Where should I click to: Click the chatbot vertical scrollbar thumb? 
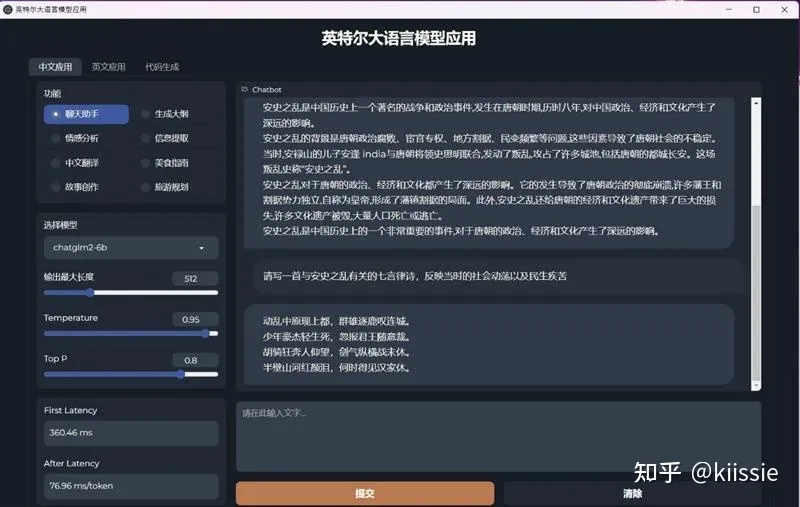point(756,293)
